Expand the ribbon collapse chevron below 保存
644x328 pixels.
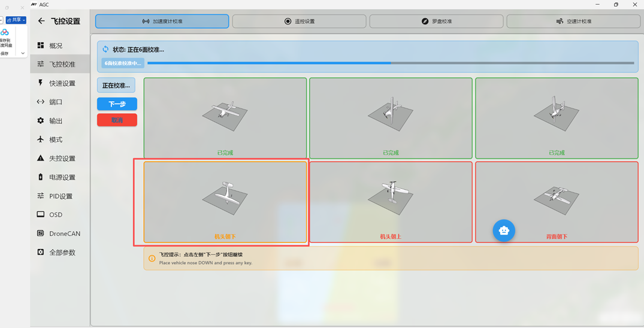point(23,53)
